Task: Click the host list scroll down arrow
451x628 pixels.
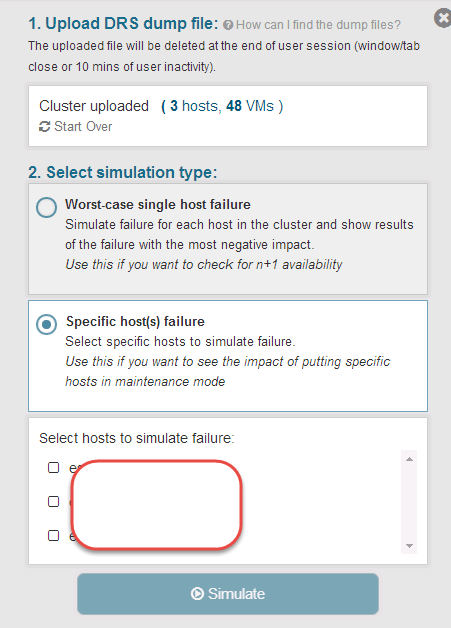Action: (x=409, y=545)
